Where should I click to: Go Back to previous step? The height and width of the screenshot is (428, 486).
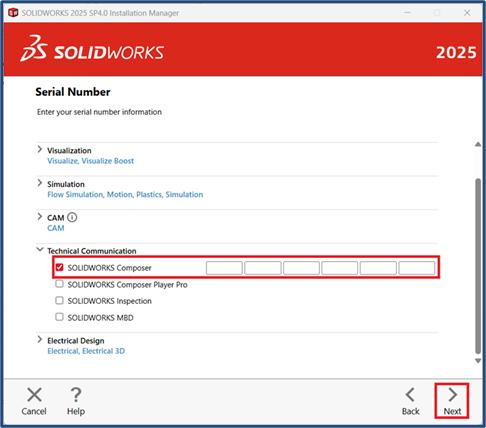point(410,401)
